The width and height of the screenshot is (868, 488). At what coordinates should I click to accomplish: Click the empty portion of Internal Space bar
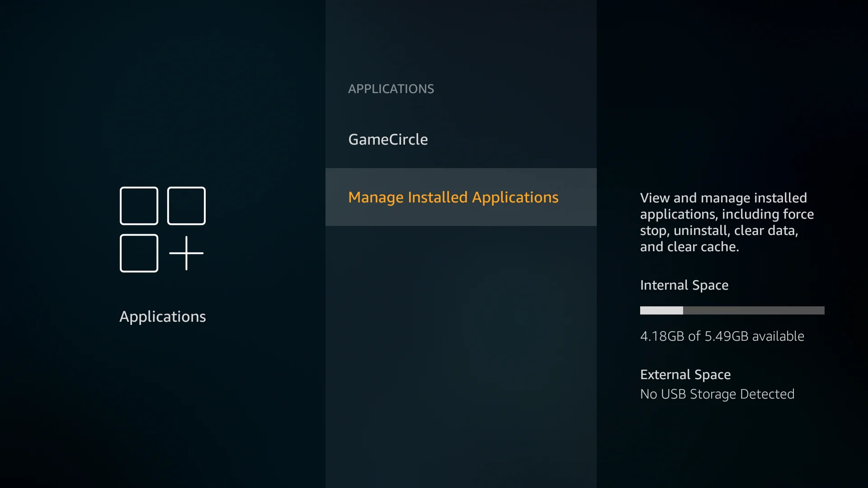[753, 310]
